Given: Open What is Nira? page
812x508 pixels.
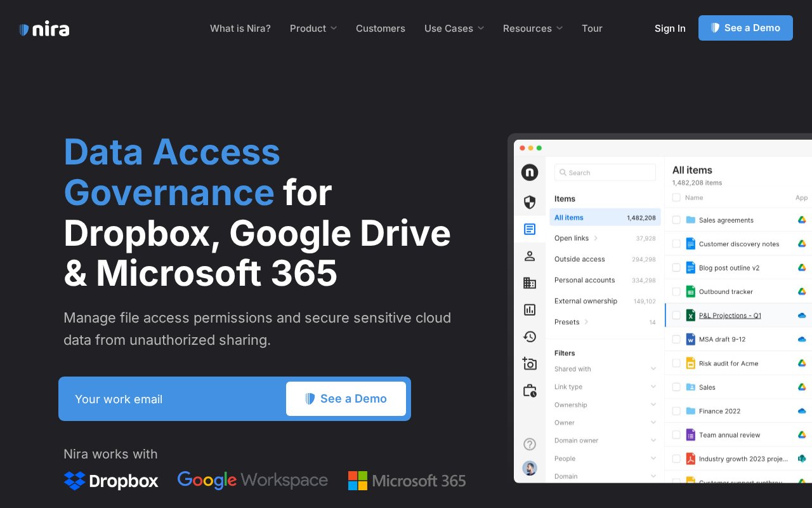Looking at the screenshot, I should click(240, 29).
